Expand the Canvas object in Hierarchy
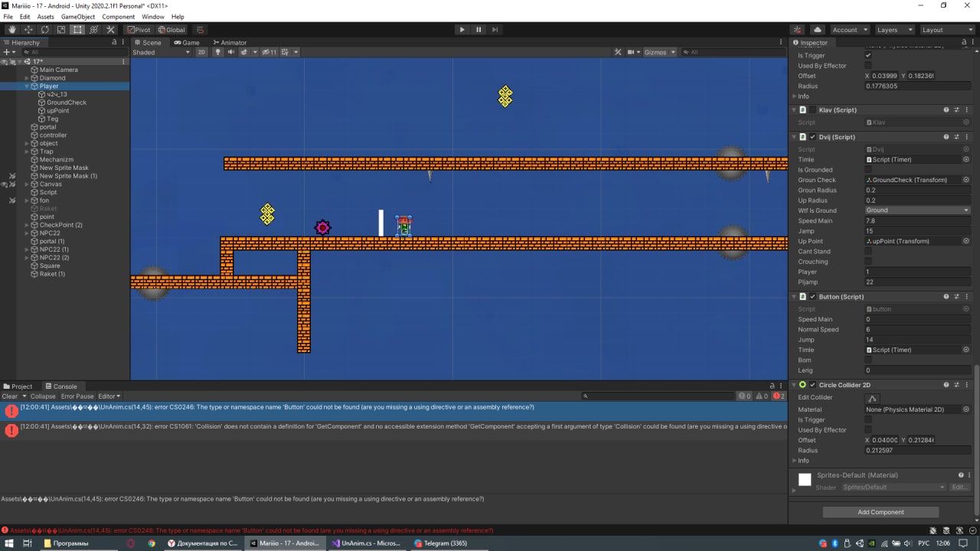Viewport: 980px width, 551px height. click(x=27, y=184)
